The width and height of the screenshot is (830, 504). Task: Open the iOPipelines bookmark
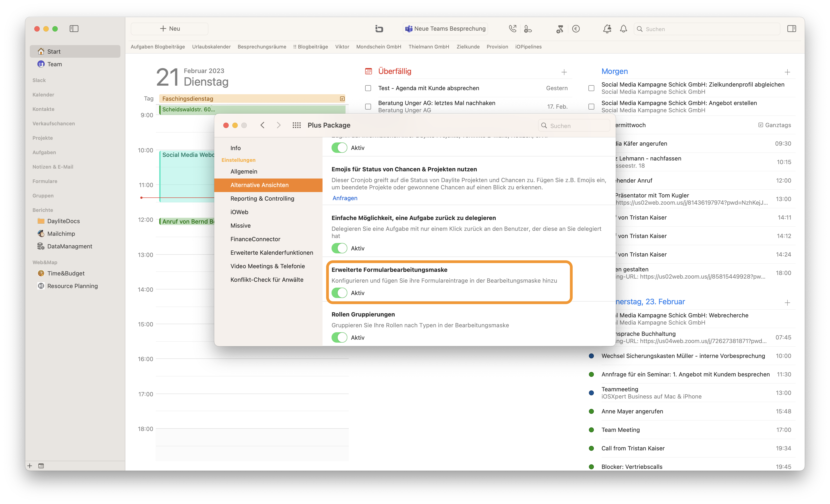(528, 46)
